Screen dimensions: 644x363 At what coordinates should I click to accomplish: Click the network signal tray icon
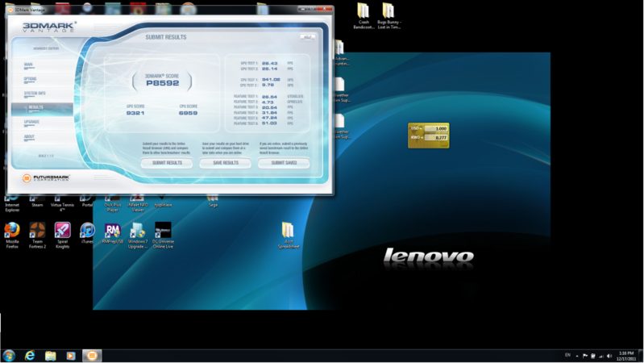tap(600, 356)
